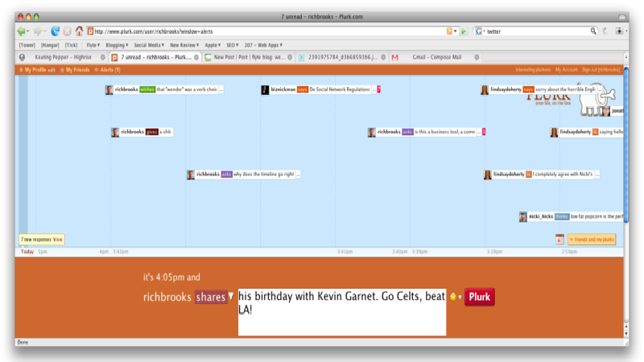Image resolution: width=644 pixels, height=362 pixels.
Task: Stop loading with the stop icon
Action: coord(68,31)
